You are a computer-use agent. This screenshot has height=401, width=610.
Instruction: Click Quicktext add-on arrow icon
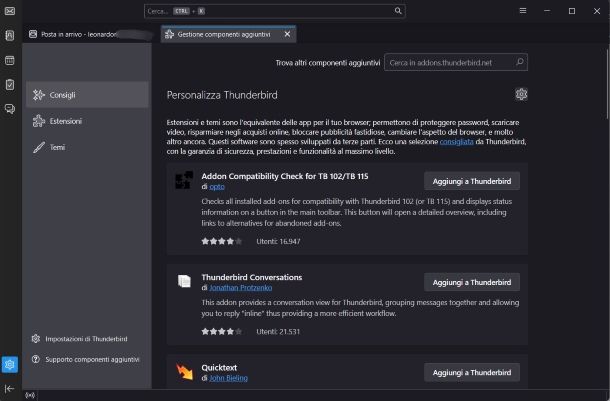click(184, 371)
